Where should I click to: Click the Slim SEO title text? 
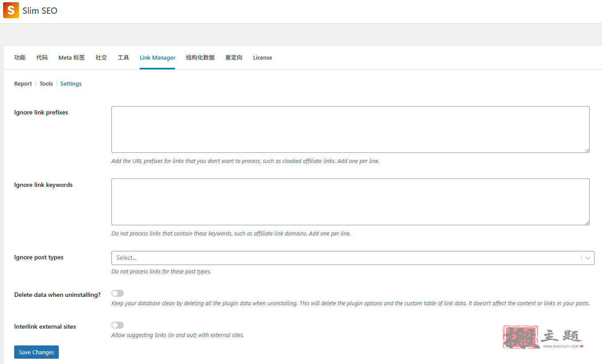point(40,11)
